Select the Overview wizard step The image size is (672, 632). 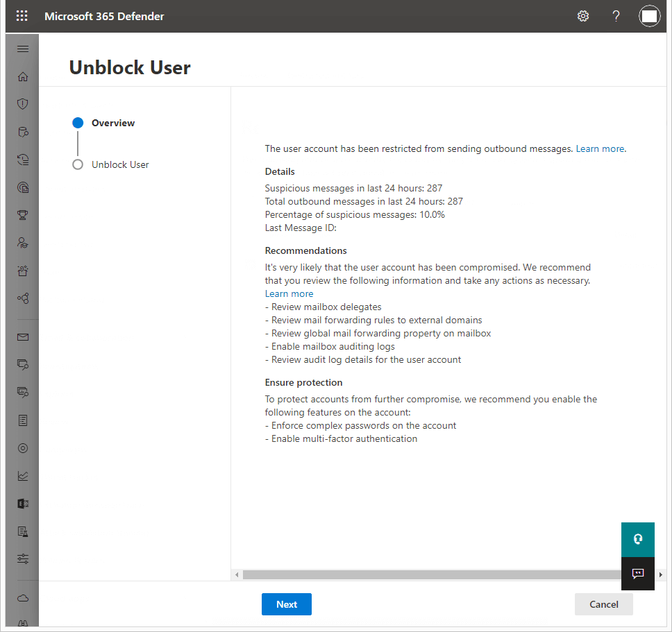pyautogui.click(x=103, y=123)
